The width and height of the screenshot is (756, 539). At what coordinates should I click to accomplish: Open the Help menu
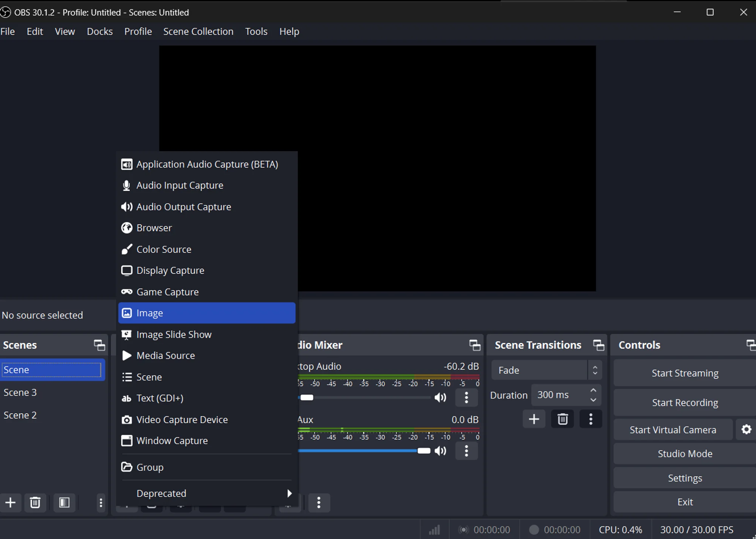[289, 31]
